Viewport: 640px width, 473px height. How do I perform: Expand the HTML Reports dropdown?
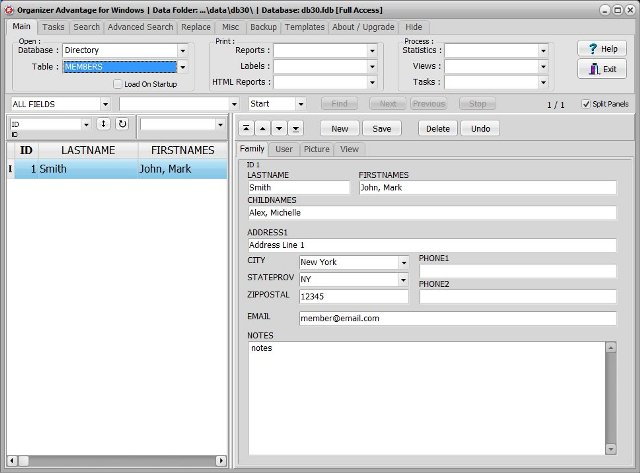click(372, 82)
